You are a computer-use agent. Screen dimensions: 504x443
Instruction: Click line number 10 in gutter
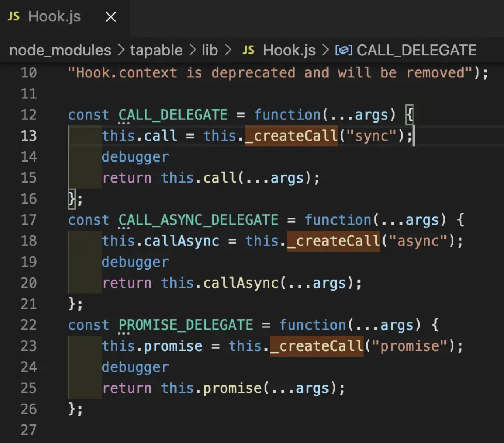(29, 73)
